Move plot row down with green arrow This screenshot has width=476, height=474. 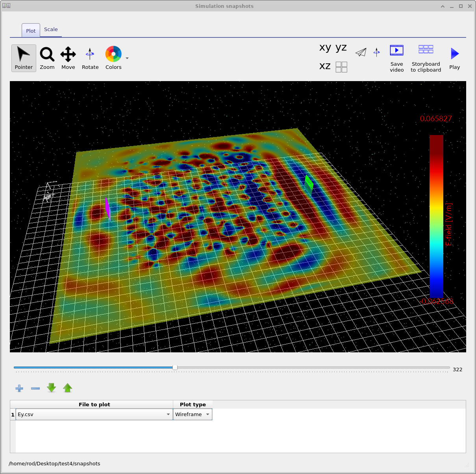click(x=52, y=388)
